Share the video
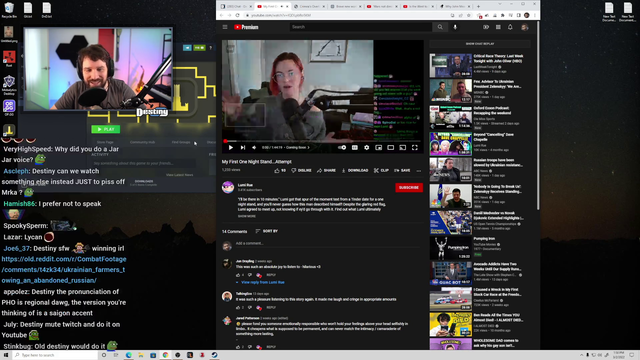The image size is (640, 360). tap(327, 170)
